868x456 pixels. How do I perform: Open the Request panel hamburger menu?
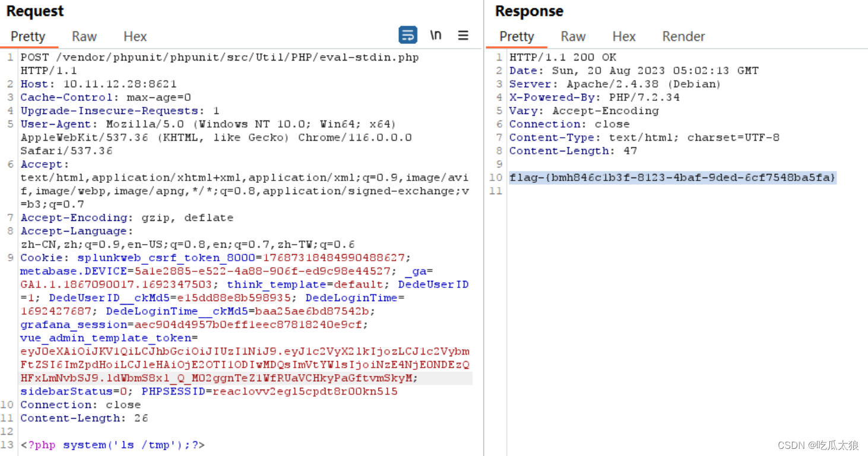463,36
